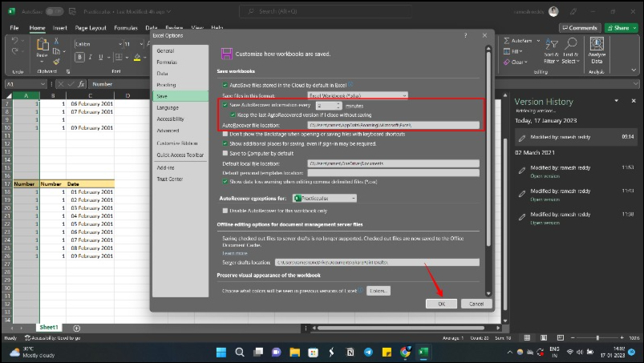
Task: Select Advanced category in Excel Options
Action: (x=168, y=130)
